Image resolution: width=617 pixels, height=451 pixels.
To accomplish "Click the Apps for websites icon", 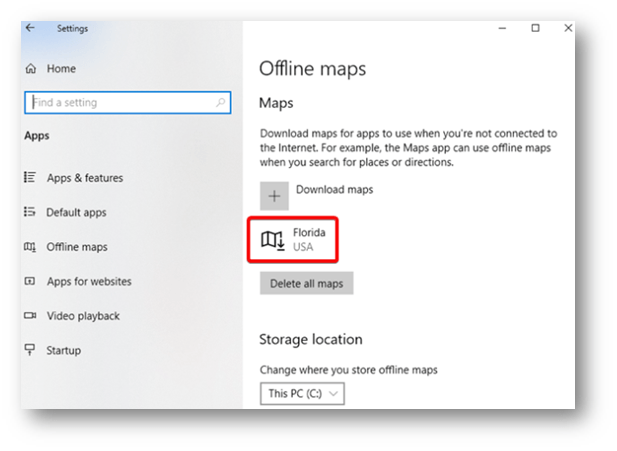I will coord(30,281).
